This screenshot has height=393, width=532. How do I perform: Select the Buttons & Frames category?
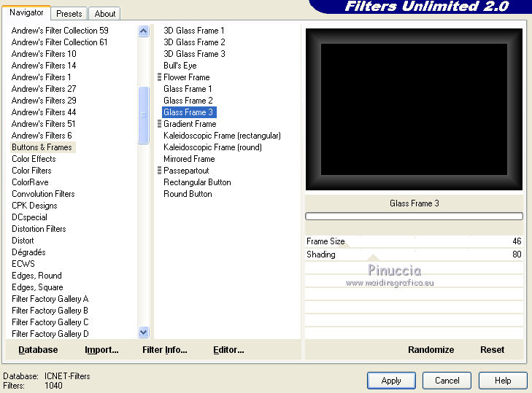click(x=42, y=147)
